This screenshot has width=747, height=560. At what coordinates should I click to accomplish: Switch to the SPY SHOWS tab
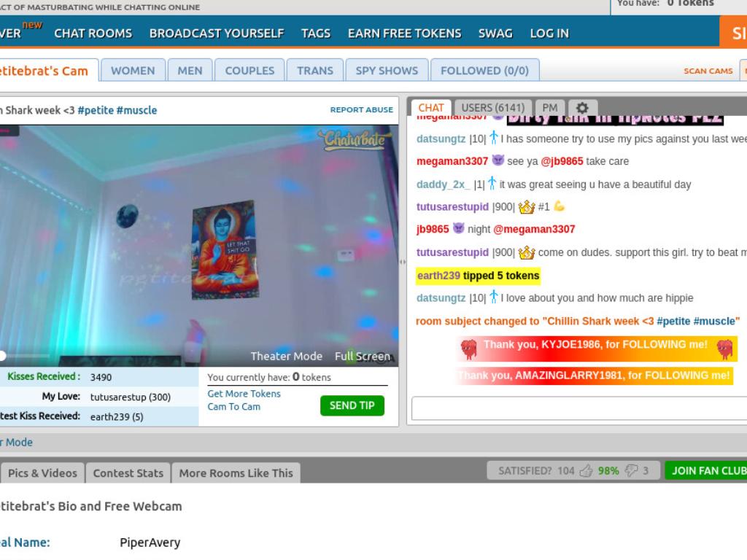(387, 71)
